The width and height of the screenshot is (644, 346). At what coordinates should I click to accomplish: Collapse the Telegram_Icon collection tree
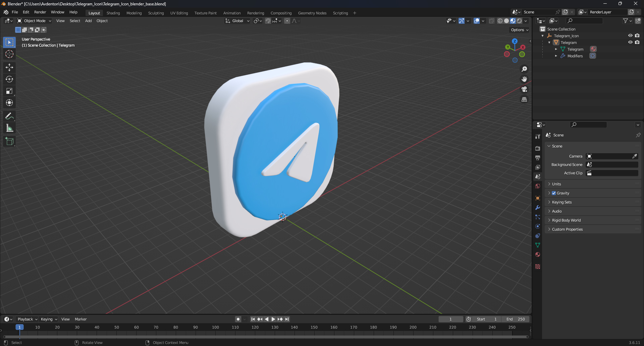[x=543, y=36]
